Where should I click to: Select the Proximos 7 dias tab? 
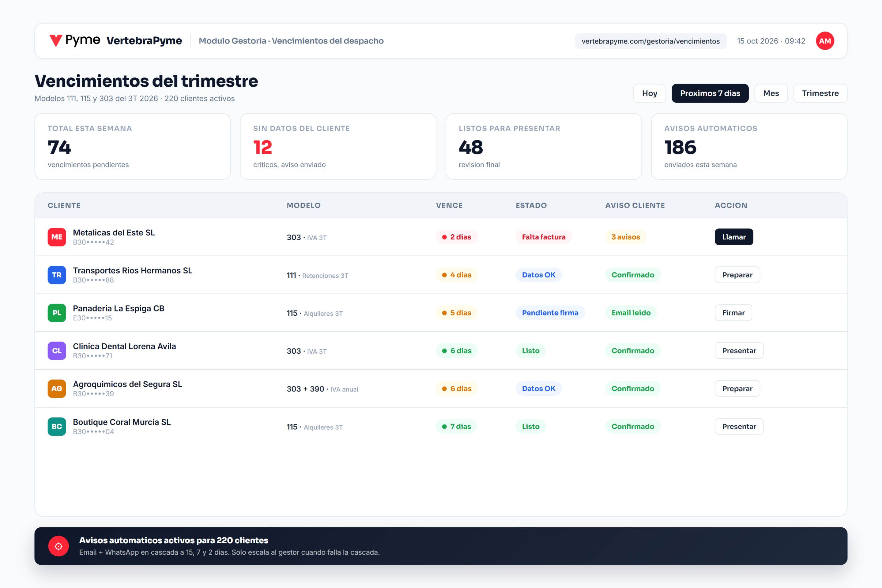coord(710,93)
